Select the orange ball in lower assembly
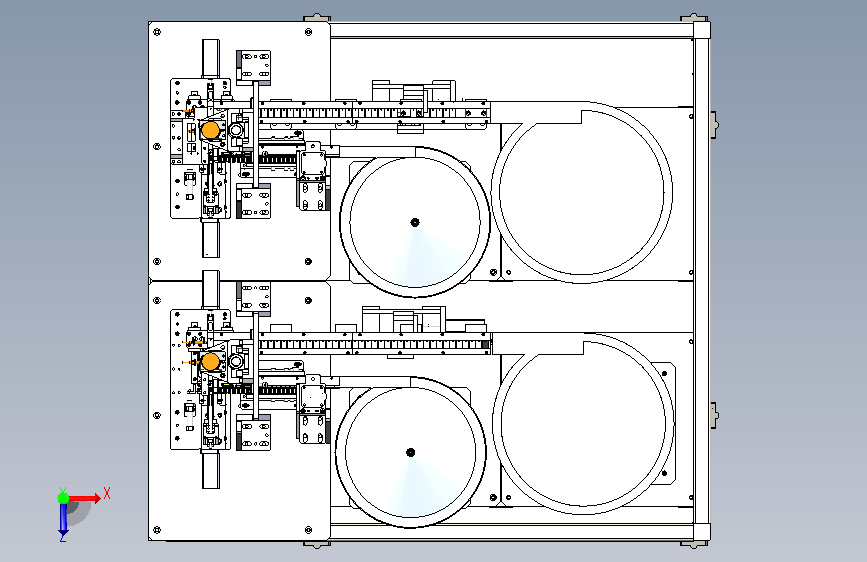 210,362
